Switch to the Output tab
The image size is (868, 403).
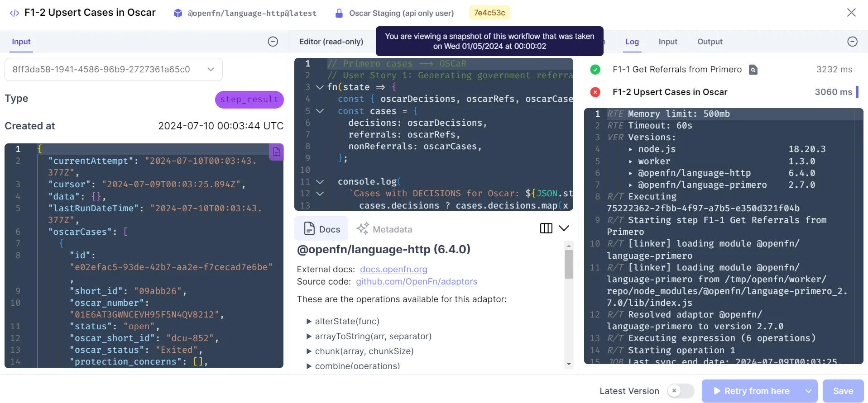tap(710, 42)
